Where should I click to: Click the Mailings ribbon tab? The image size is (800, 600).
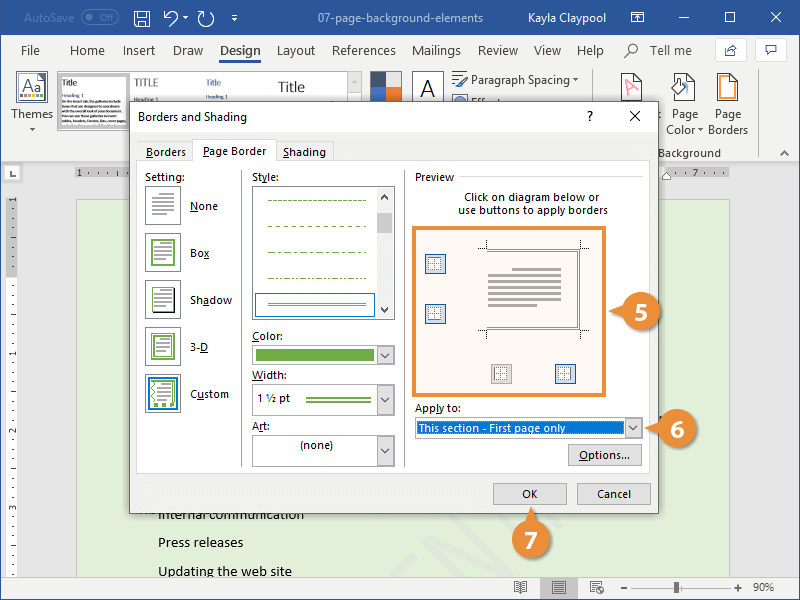(x=436, y=50)
